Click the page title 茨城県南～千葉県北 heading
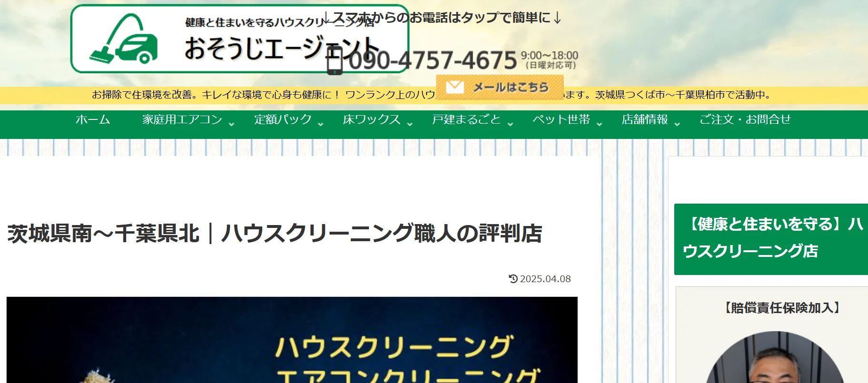Screen dimensions: 868x383 [x=275, y=234]
